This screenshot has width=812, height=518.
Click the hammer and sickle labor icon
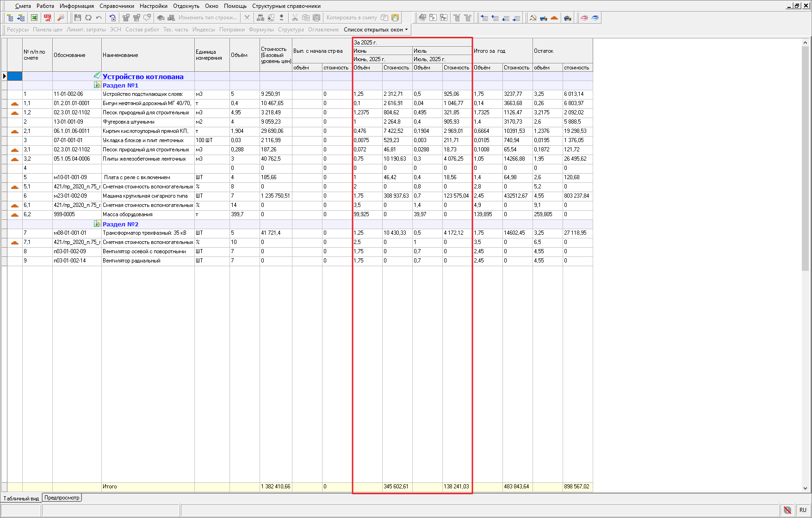pos(533,18)
